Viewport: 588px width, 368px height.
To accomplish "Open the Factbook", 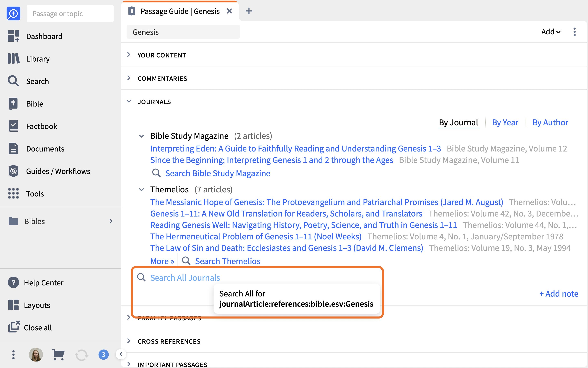I will (32, 126).
